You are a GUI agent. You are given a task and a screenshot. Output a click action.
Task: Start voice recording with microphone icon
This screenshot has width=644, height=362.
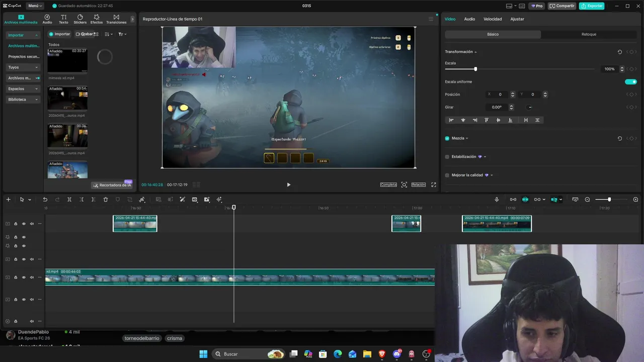[x=497, y=200]
